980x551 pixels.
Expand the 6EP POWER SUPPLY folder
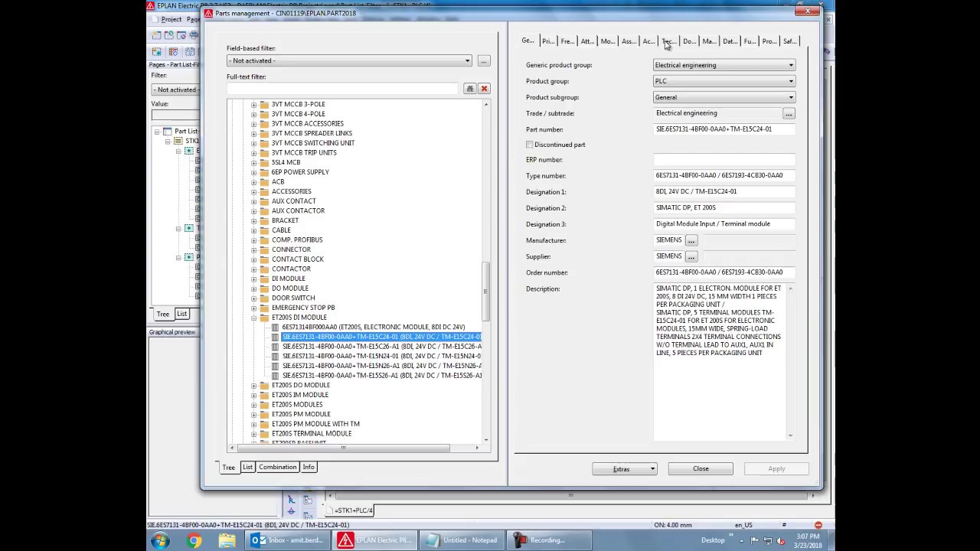[x=253, y=172]
